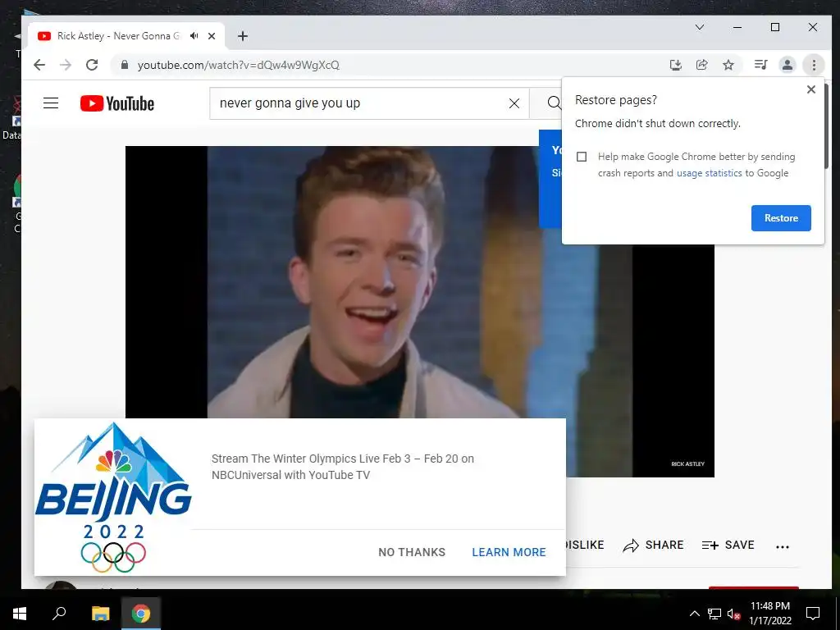Close the Rick Astley tab
Viewport: 840px width, 630px height.
pyautogui.click(x=212, y=36)
